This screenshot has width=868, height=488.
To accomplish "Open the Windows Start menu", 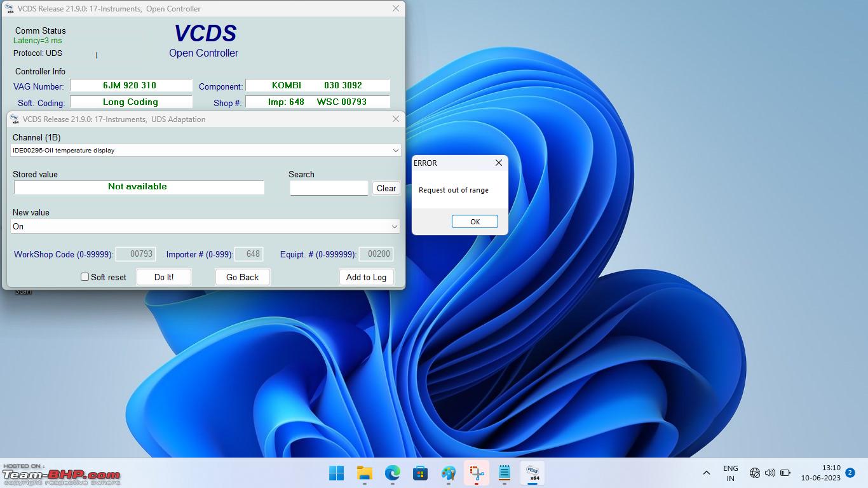I will [336, 473].
